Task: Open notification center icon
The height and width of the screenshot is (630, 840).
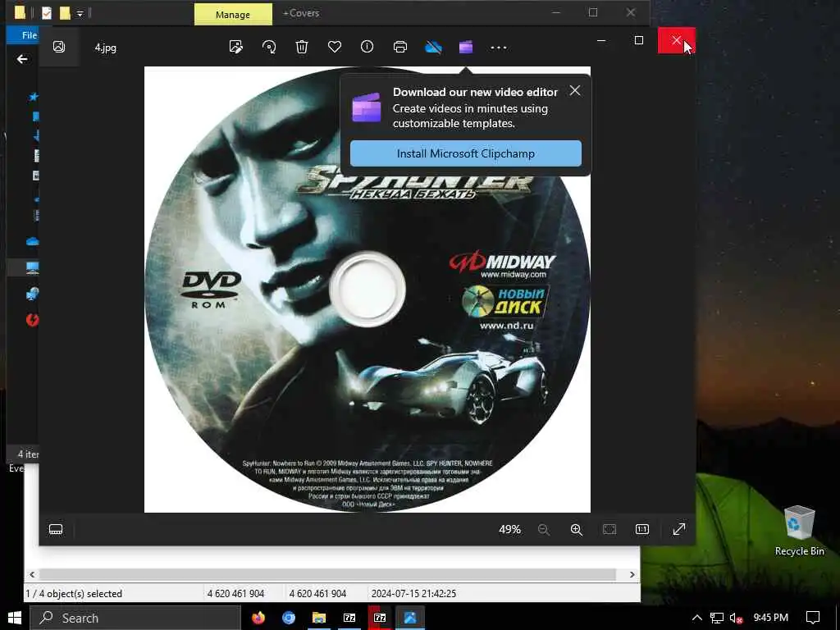Action: pyautogui.click(x=813, y=618)
